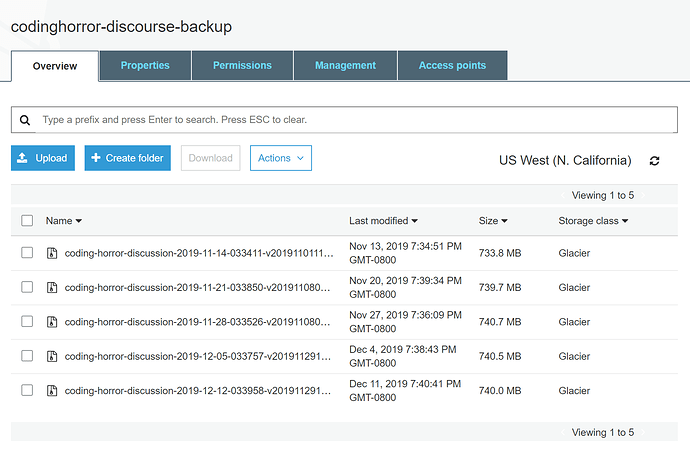This screenshot has height=452, width=690.
Task: Click the 733.8 MB size value
Action: coord(500,254)
